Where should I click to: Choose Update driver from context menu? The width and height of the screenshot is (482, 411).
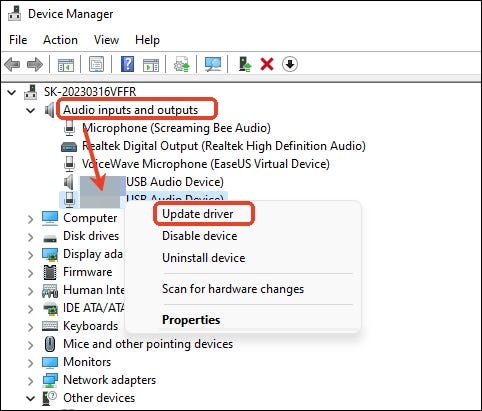198,214
